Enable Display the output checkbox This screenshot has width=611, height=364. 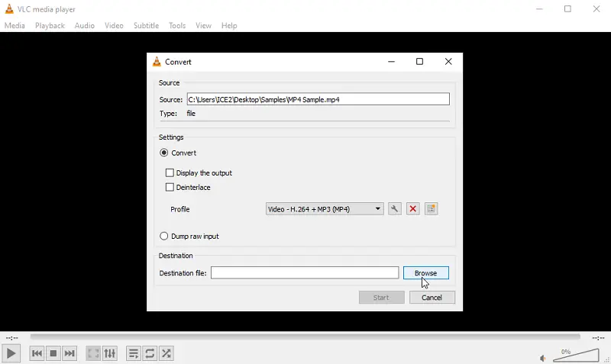pyautogui.click(x=170, y=173)
